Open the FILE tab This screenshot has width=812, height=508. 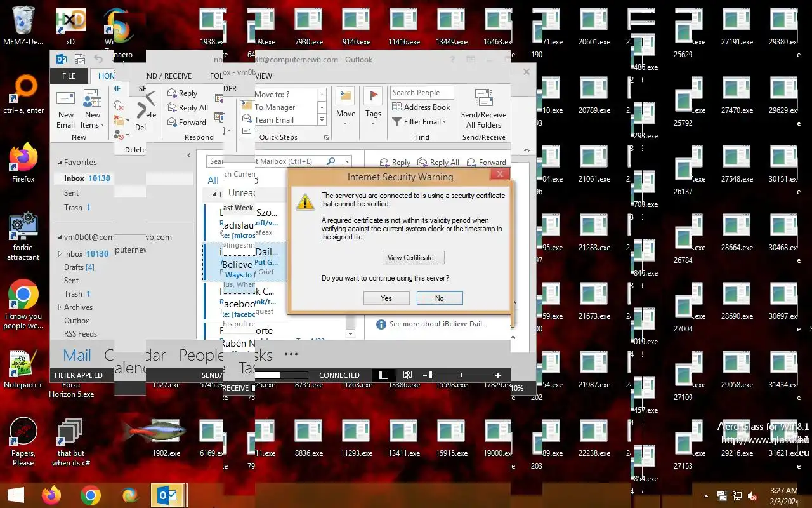click(x=69, y=76)
